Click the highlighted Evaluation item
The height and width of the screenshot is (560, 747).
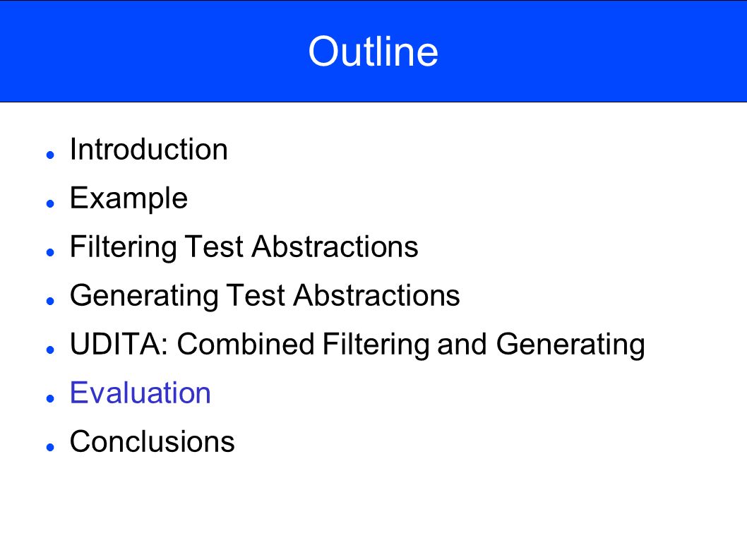coord(140,393)
